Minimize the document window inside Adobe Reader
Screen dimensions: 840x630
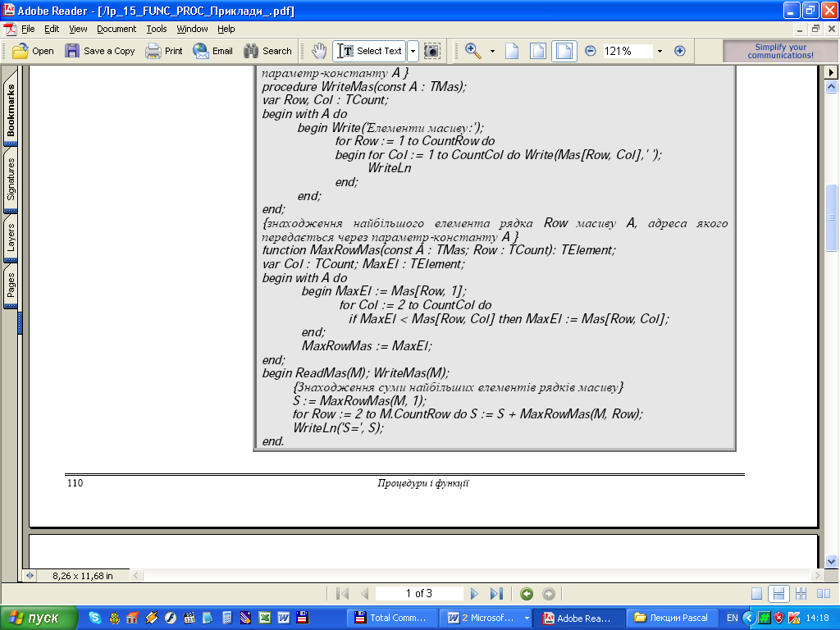(x=800, y=29)
